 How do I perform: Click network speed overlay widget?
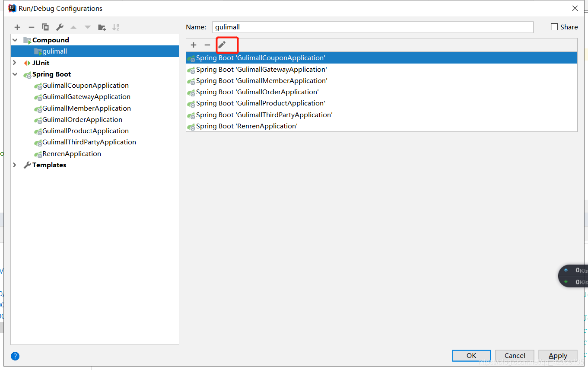coord(573,276)
